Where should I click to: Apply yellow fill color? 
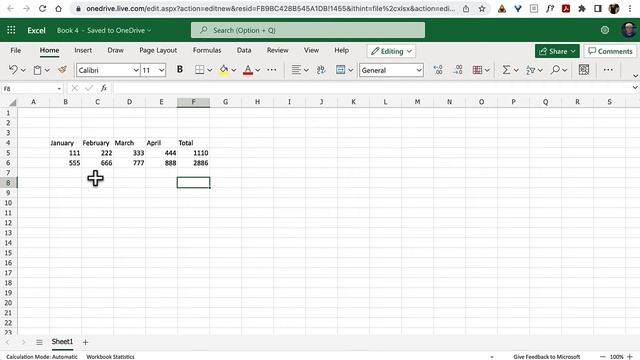pyautogui.click(x=224, y=70)
